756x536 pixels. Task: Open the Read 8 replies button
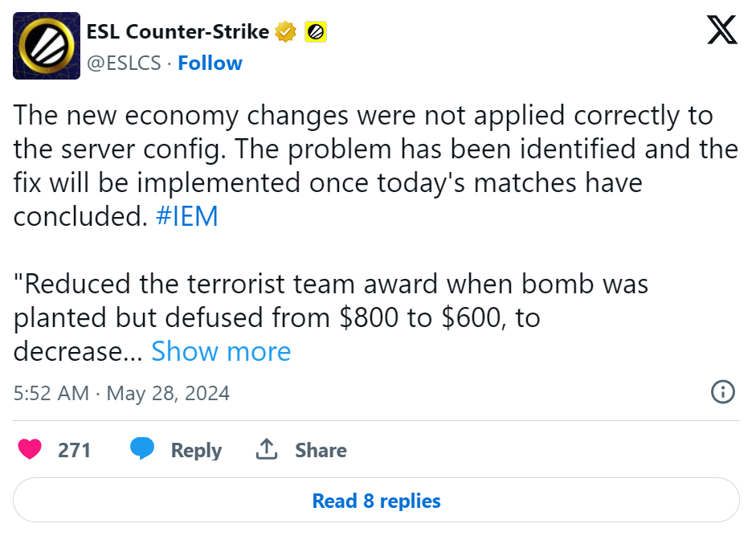pos(376,501)
